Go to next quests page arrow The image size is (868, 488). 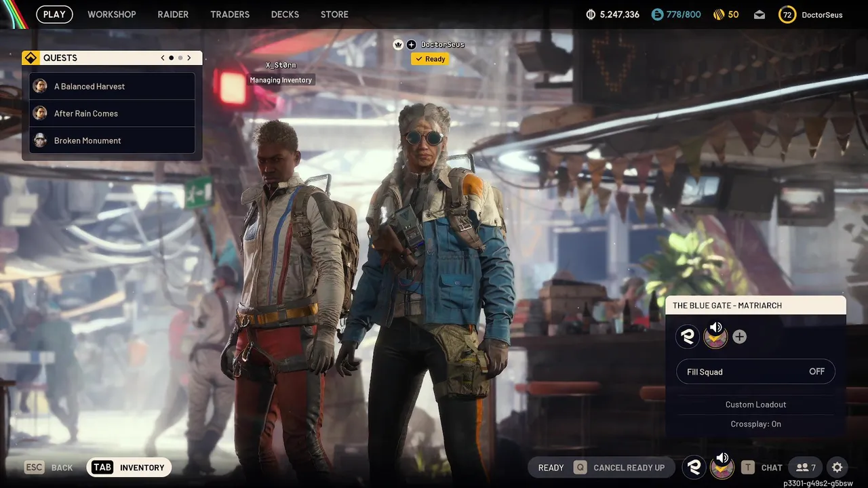point(189,58)
